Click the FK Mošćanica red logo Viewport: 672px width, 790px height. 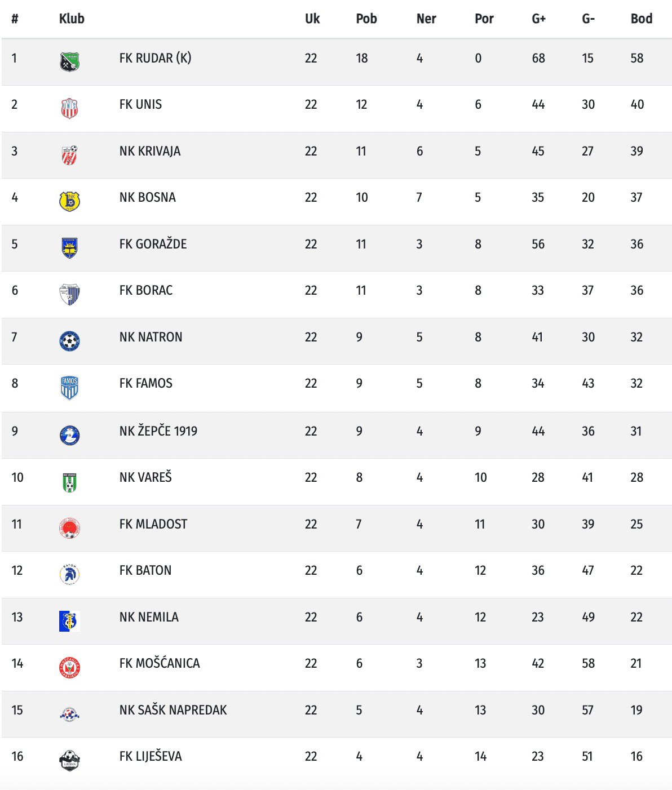point(69,667)
